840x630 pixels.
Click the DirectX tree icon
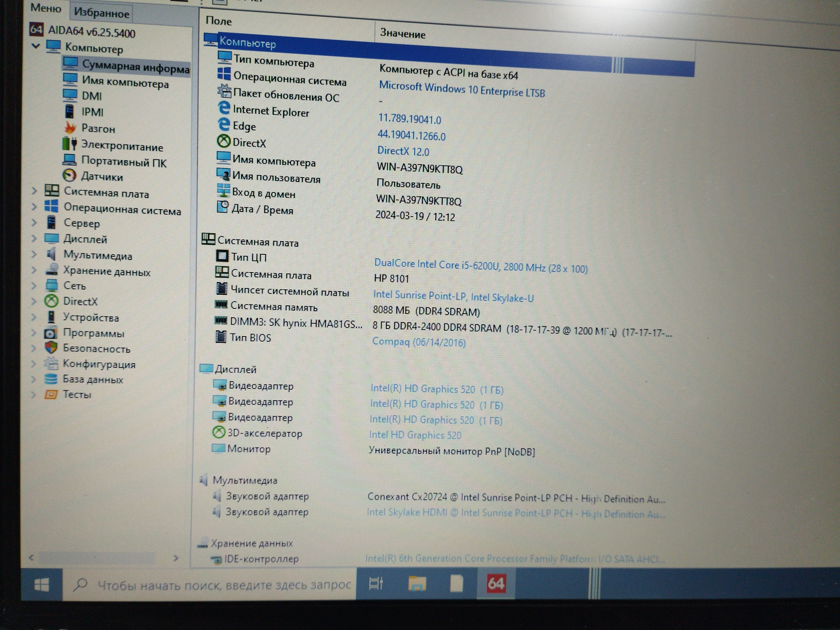(x=51, y=301)
